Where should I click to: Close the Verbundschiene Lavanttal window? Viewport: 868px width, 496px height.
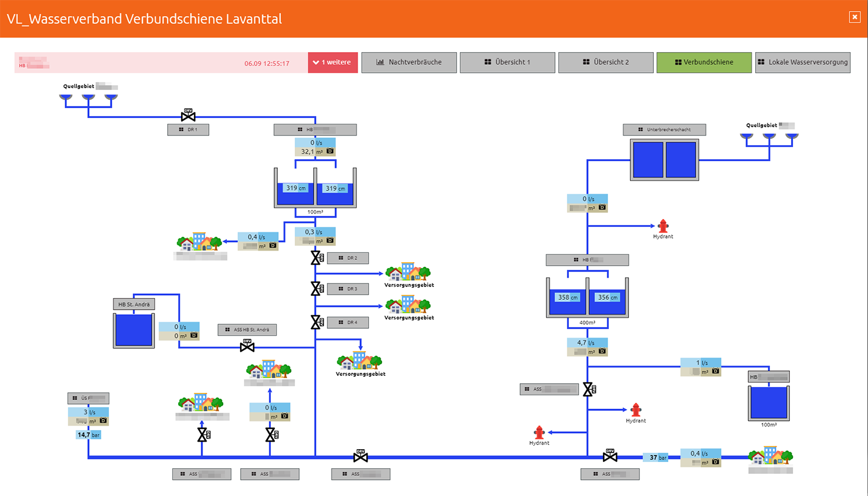tap(855, 17)
